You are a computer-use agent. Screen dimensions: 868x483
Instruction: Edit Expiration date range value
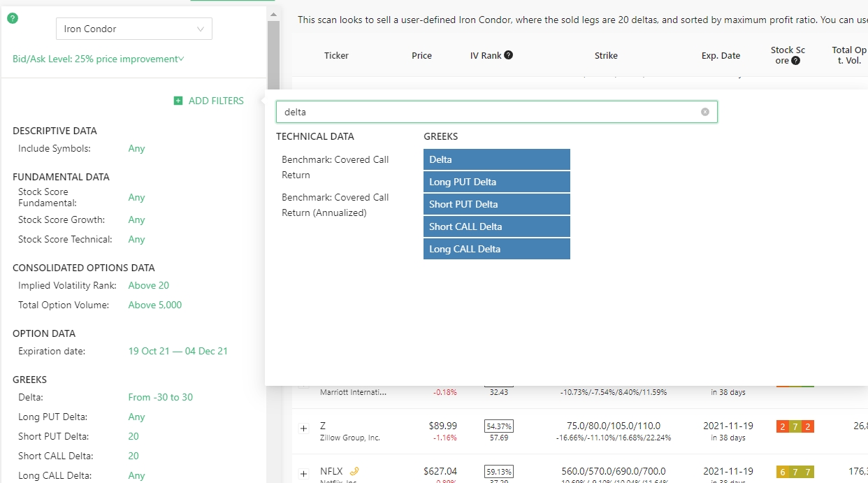[178, 351]
